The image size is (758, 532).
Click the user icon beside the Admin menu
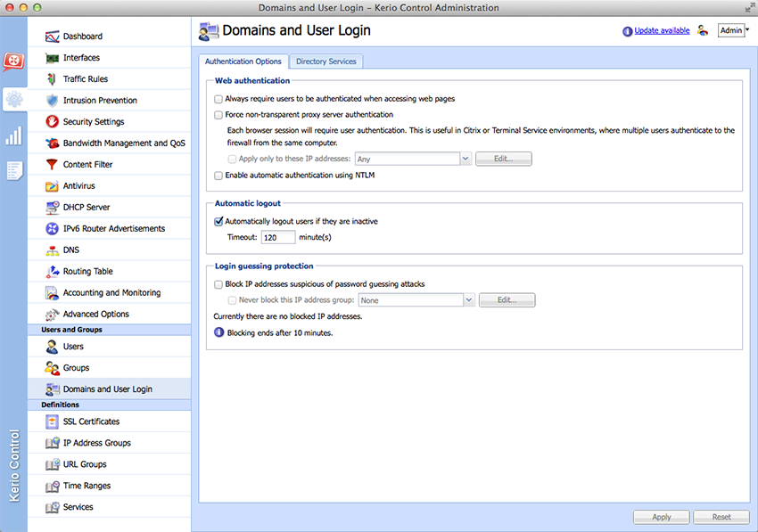point(703,30)
